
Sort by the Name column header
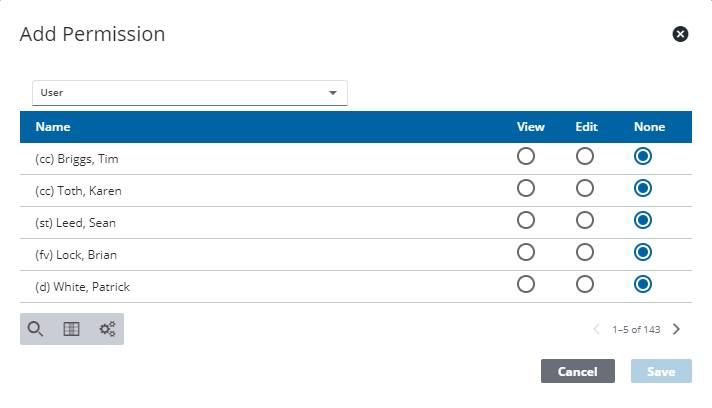pyautogui.click(x=53, y=127)
